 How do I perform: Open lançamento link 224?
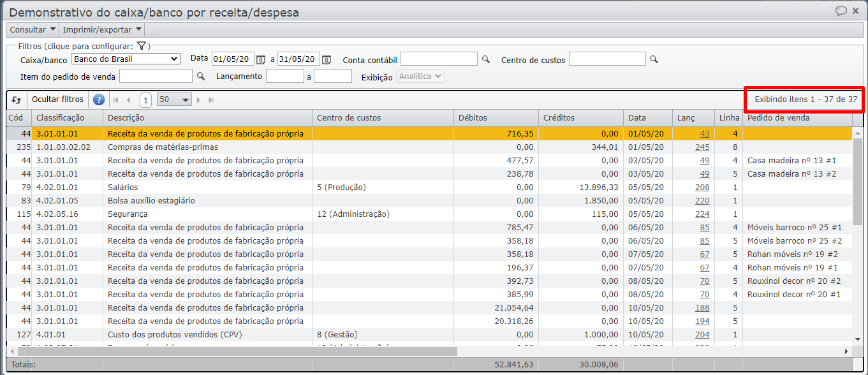pos(702,214)
